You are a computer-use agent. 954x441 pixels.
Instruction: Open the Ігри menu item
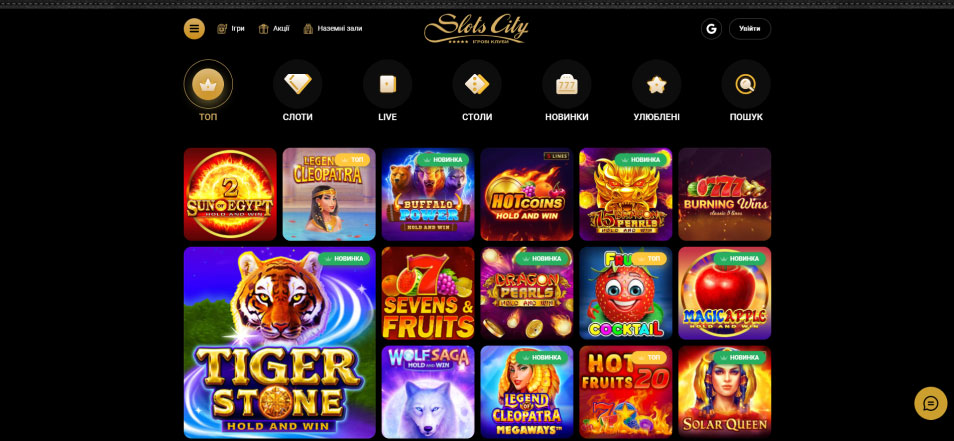coord(231,29)
